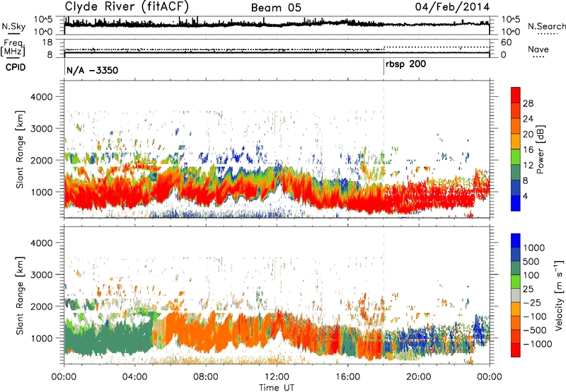Click the '-100' velocity colorbar tick
566x392 pixels.
pos(535,316)
